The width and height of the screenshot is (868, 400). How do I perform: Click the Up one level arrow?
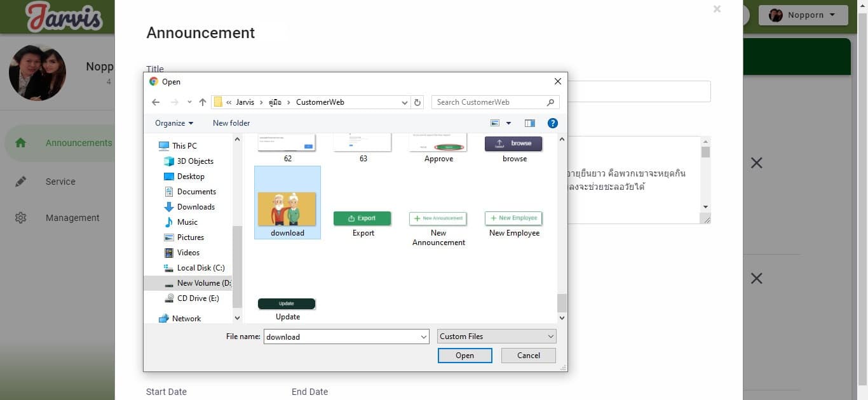pyautogui.click(x=203, y=102)
